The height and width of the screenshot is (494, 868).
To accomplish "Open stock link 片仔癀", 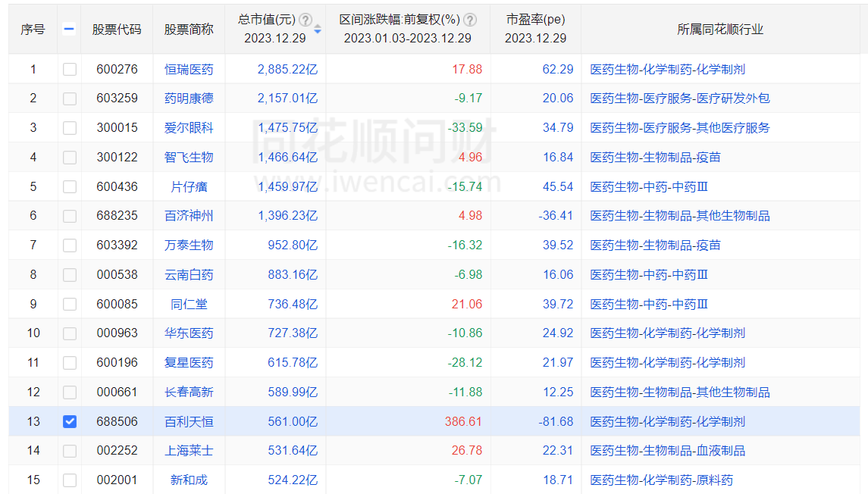I will click(x=189, y=186).
